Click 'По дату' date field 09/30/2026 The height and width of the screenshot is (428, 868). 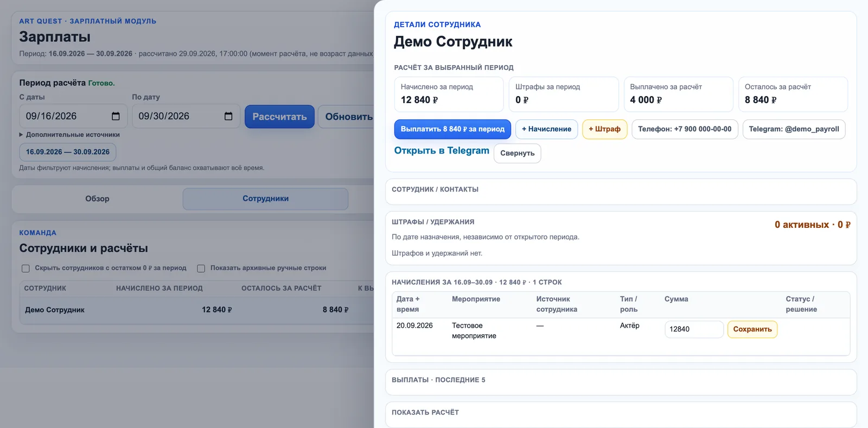[x=186, y=116]
